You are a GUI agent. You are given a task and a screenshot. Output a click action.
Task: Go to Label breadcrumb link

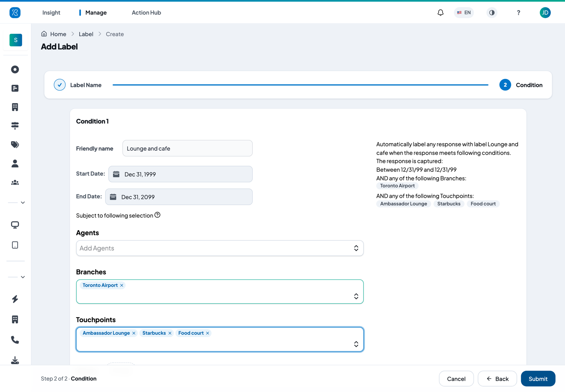click(x=86, y=34)
